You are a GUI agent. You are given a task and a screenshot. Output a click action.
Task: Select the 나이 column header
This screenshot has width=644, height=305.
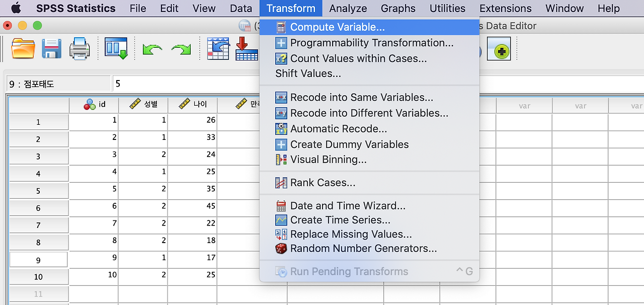(x=193, y=105)
